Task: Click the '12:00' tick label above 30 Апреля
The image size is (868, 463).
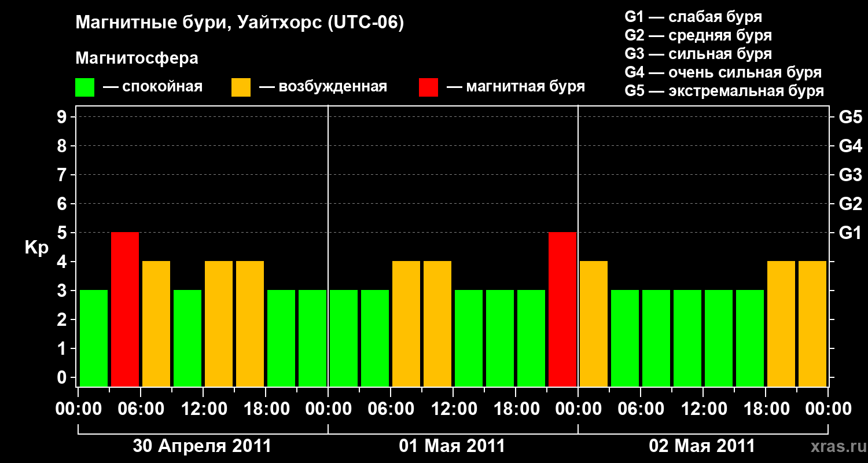Action: pyautogui.click(x=203, y=409)
